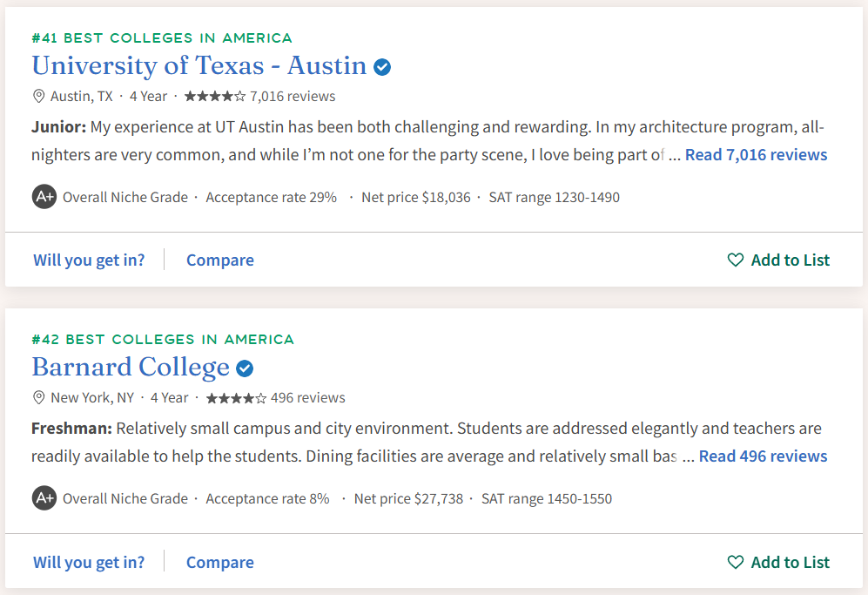The width and height of the screenshot is (868, 595).
Task: Open the Barnard College title link
Action: [131, 367]
